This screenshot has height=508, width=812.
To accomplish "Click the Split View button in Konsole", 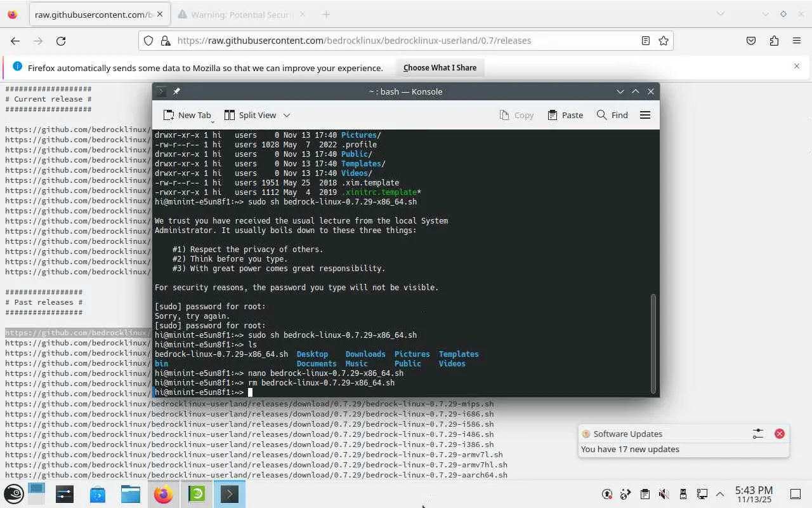I will tap(251, 115).
